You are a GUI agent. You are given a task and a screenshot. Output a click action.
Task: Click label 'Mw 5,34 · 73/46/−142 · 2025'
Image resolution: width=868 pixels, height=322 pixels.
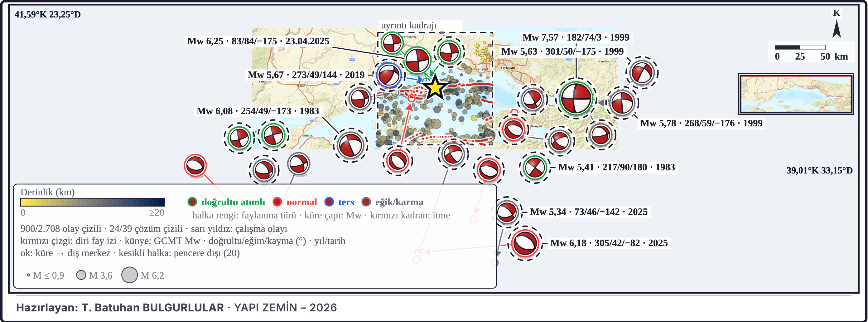pyautogui.click(x=589, y=212)
